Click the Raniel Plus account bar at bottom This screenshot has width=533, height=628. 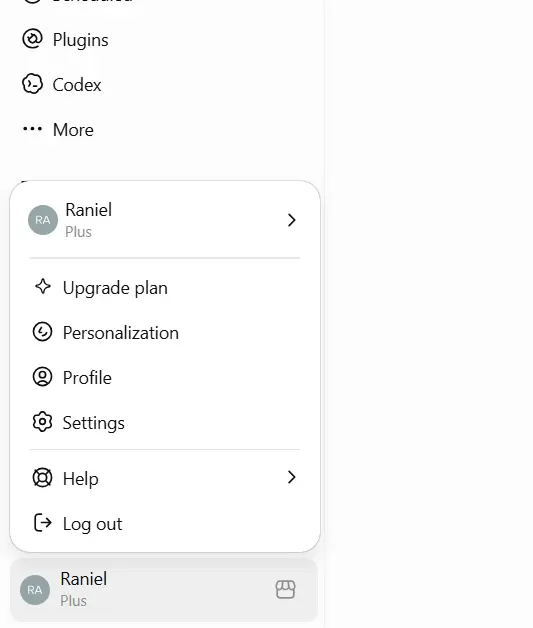164,590
